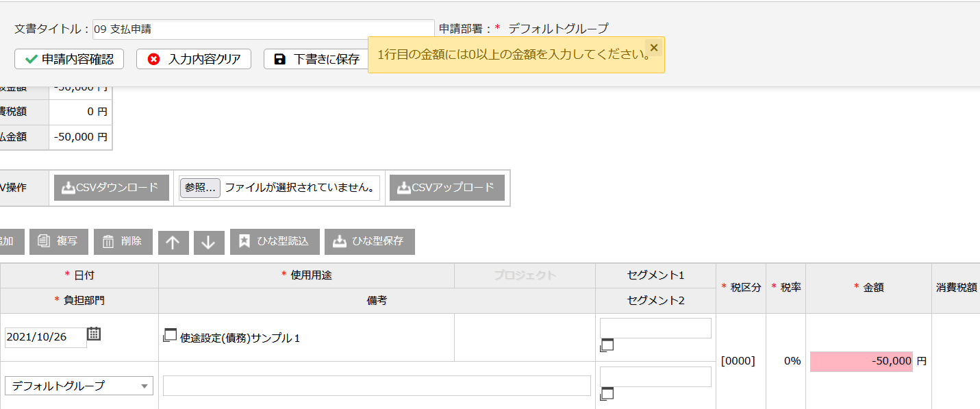Click the プロジェクト column header
This screenshot has height=409, width=980.
pos(525,275)
